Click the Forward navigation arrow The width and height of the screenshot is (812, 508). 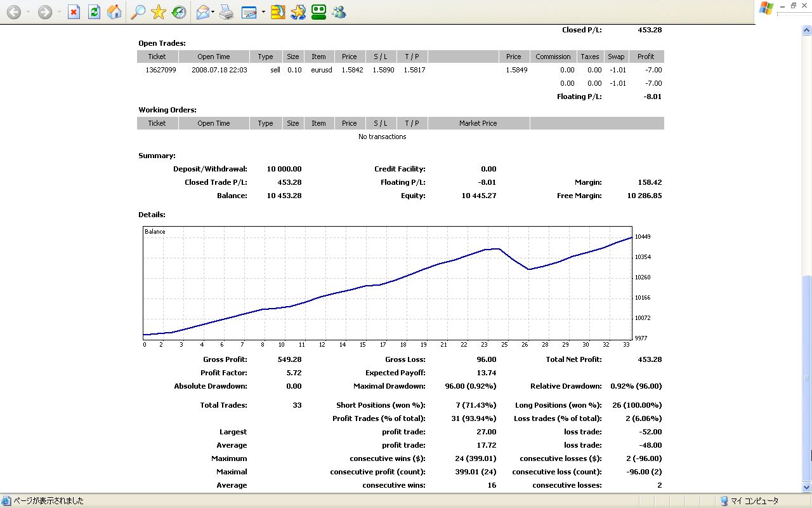[x=44, y=12]
